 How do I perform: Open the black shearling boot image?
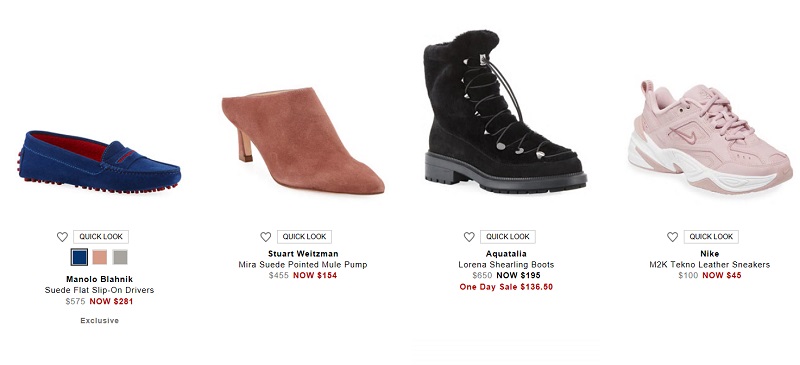pos(505,111)
